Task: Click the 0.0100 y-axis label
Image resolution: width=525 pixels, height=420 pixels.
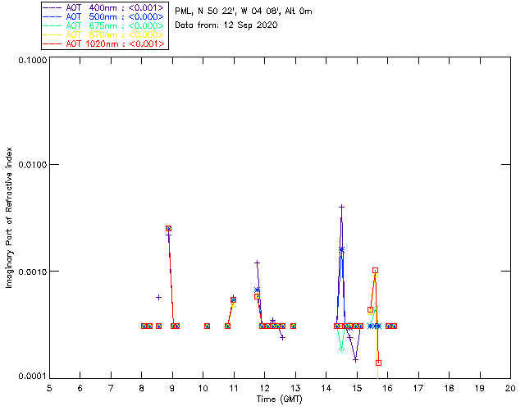Action: click(x=32, y=164)
